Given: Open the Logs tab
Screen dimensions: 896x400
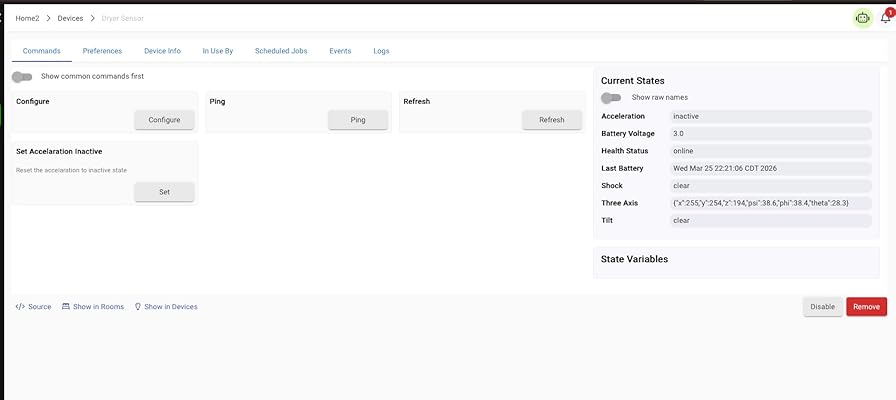Looking at the screenshot, I should [381, 51].
